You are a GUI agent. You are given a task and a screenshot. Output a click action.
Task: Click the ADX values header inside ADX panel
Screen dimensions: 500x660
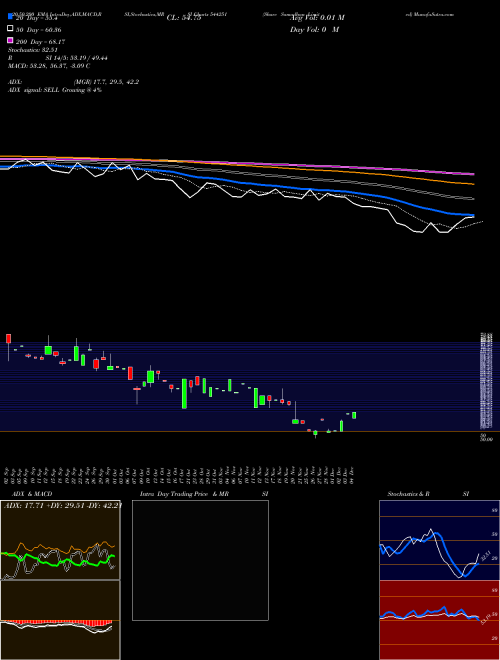63,505
